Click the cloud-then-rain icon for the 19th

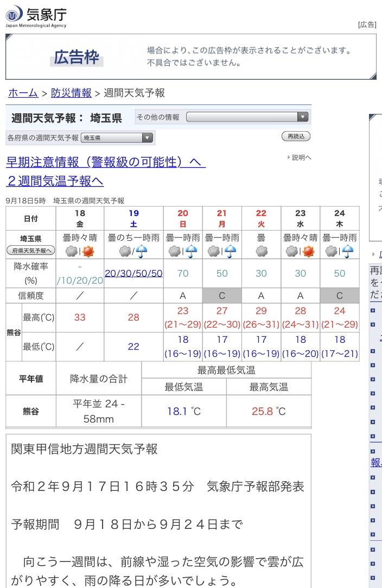(133, 251)
